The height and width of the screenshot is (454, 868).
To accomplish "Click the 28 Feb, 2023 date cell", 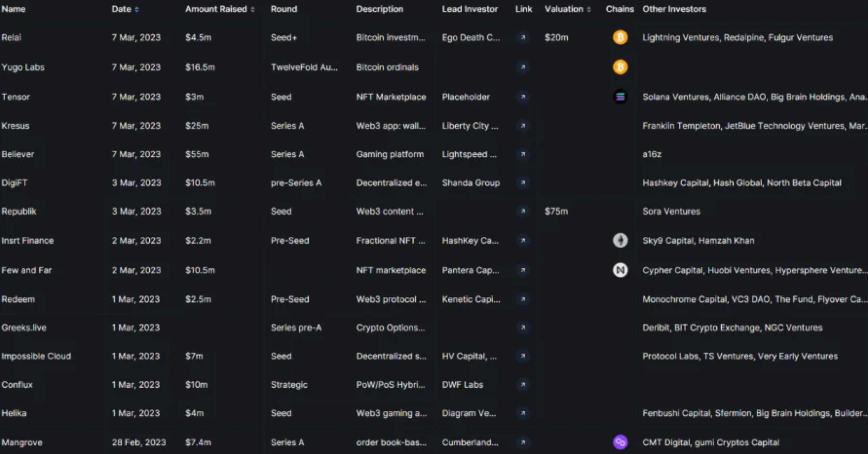I will 139,442.
